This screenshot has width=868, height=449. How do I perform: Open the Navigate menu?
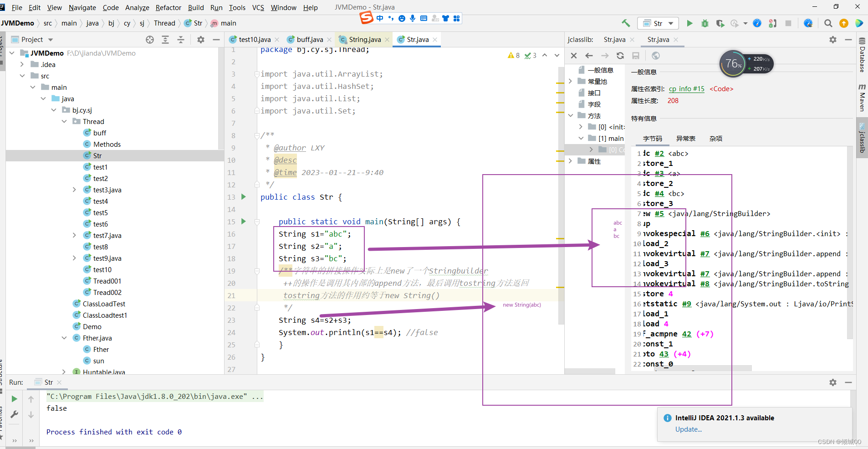[x=82, y=8]
